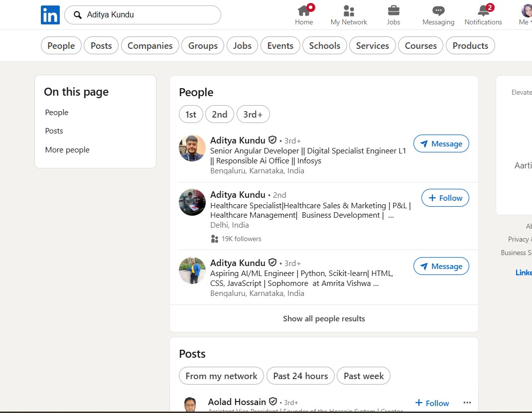Open the Jobs briefcase icon
Screen dimensions: 532x413
(393, 10)
